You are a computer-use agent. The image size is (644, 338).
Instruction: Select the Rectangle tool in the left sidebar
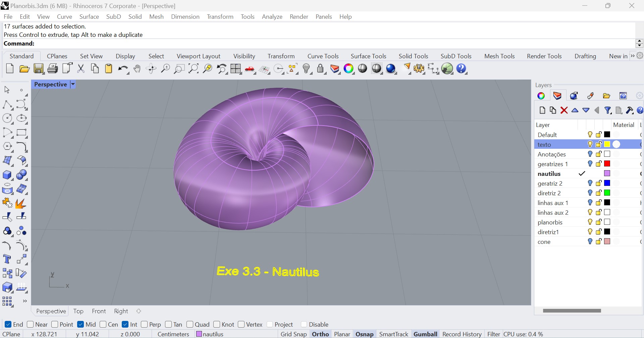(22, 133)
